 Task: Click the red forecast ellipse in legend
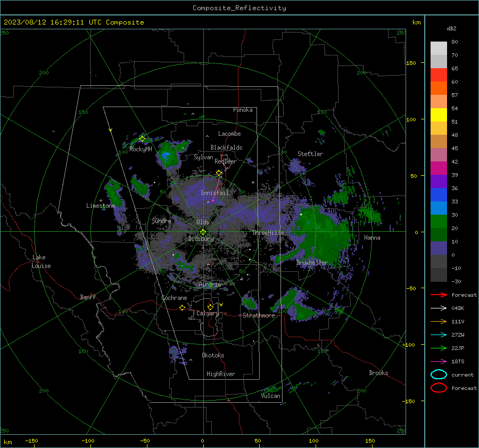439,388
